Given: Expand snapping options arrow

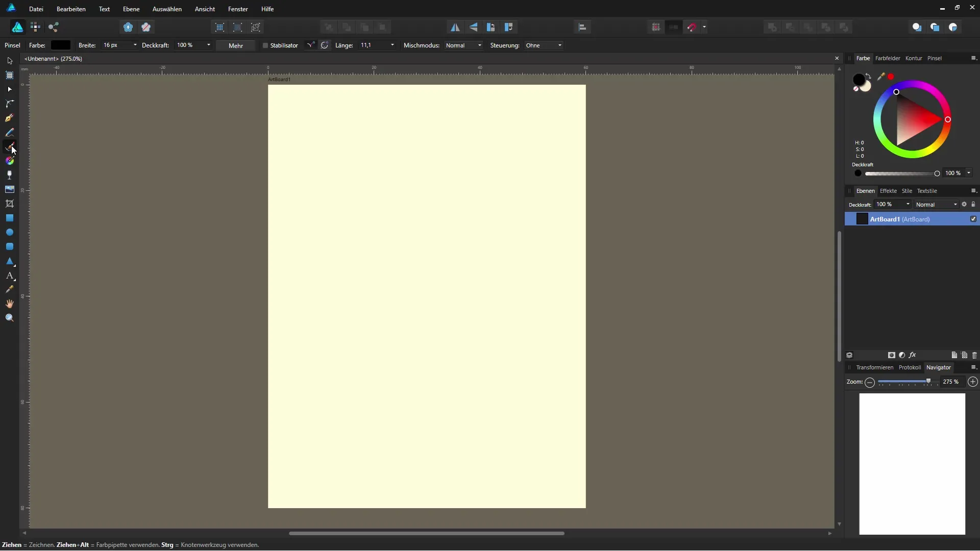Looking at the screenshot, I should click(x=704, y=27).
